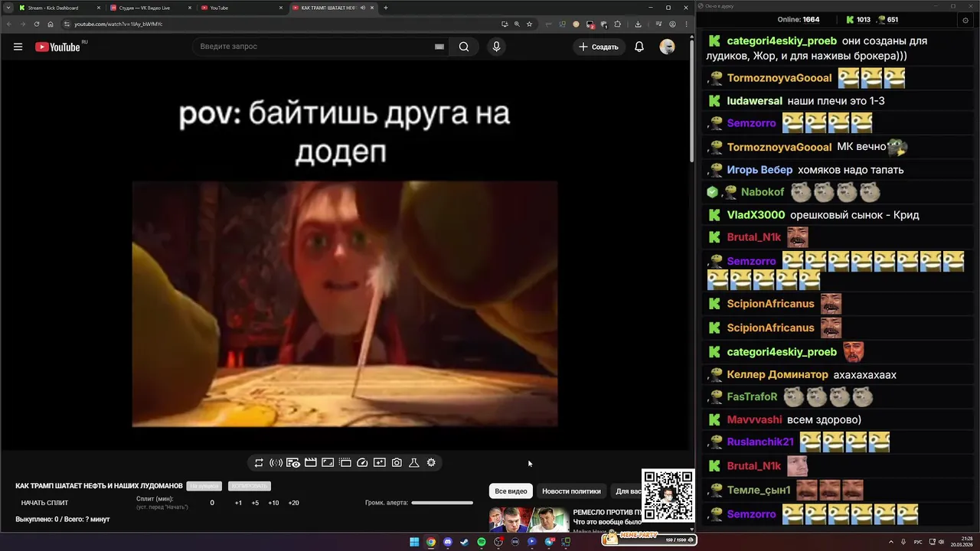Click the enhancement sparkle-frame icon
980x551 pixels.
pos(380,463)
